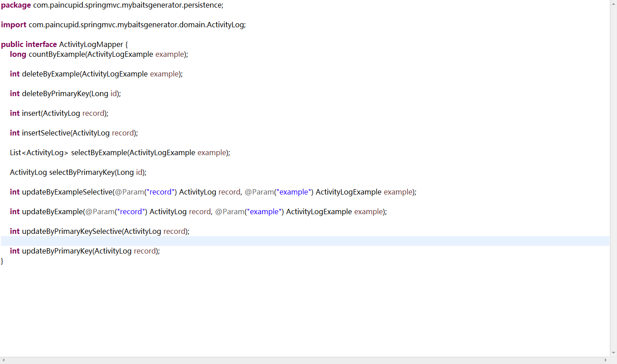
Task: Click the interface name 'ActivityLogMapper'
Action: 91,45
